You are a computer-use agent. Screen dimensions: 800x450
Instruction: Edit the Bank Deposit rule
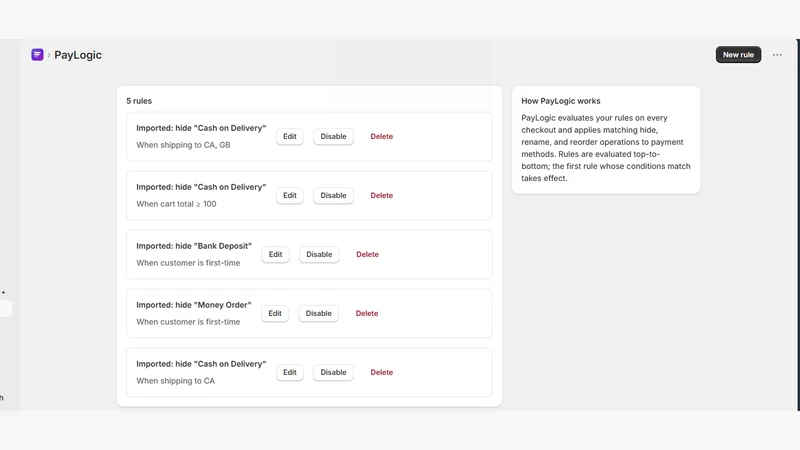[276, 254]
